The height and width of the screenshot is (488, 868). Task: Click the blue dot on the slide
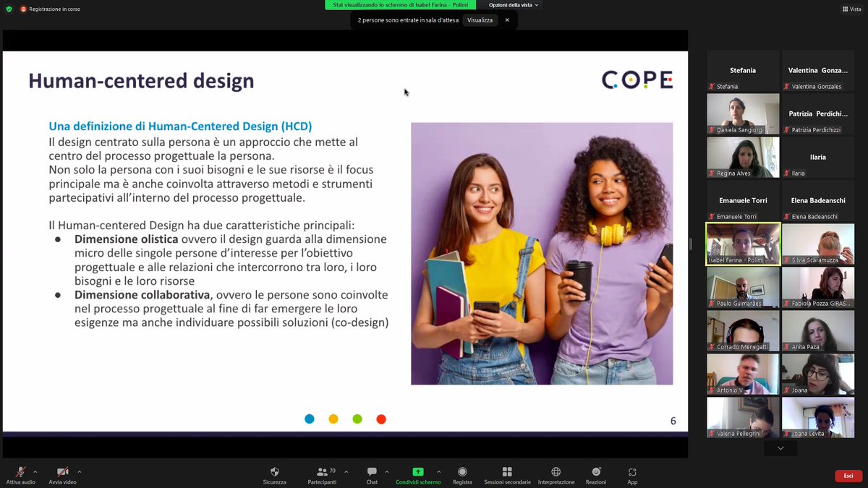click(309, 419)
